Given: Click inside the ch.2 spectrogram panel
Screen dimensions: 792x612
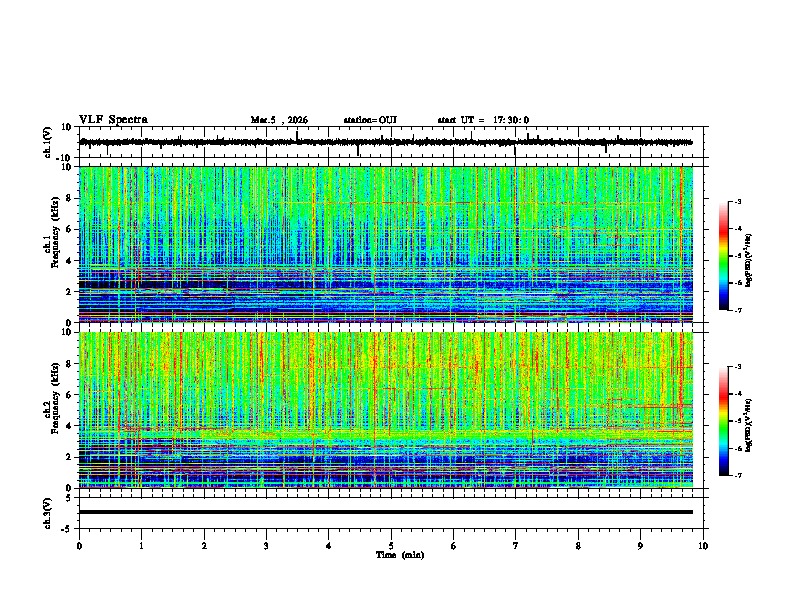Looking at the screenshot, I should 386,410.
